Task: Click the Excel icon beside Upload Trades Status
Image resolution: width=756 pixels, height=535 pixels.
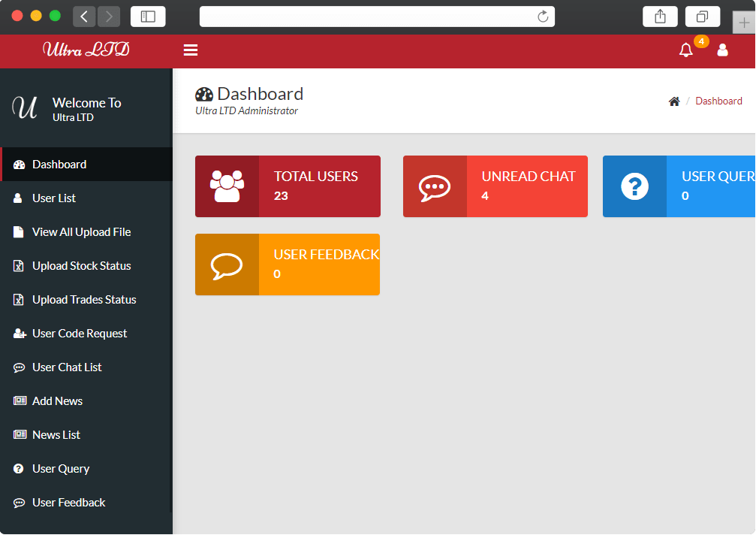Action: (x=18, y=300)
